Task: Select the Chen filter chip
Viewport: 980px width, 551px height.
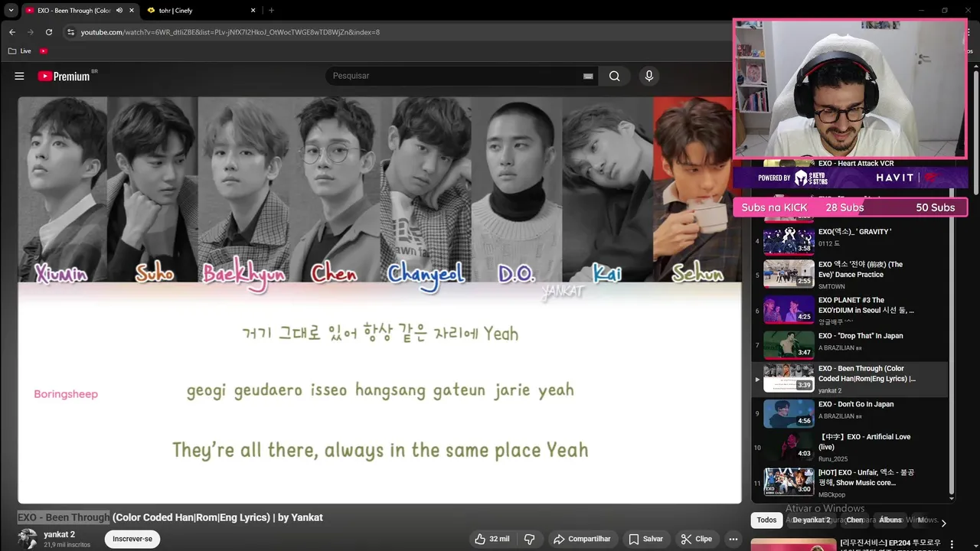Action: (854, 520)
